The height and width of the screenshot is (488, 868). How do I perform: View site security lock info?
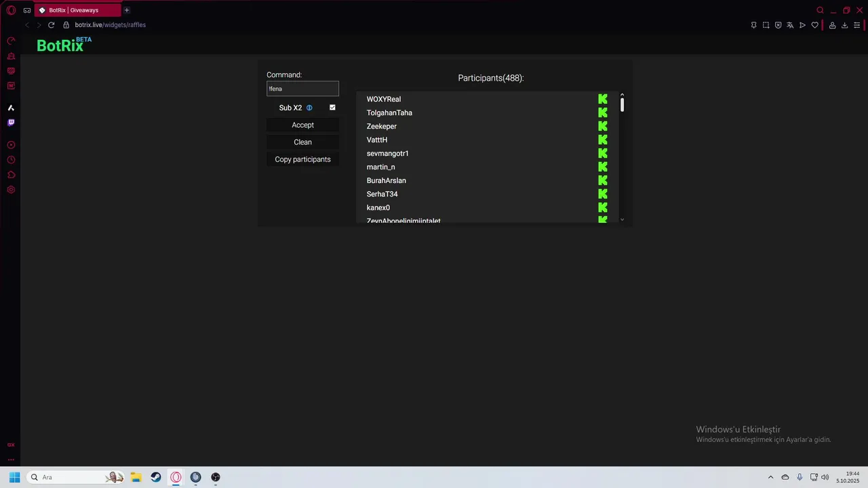point(66,25)
